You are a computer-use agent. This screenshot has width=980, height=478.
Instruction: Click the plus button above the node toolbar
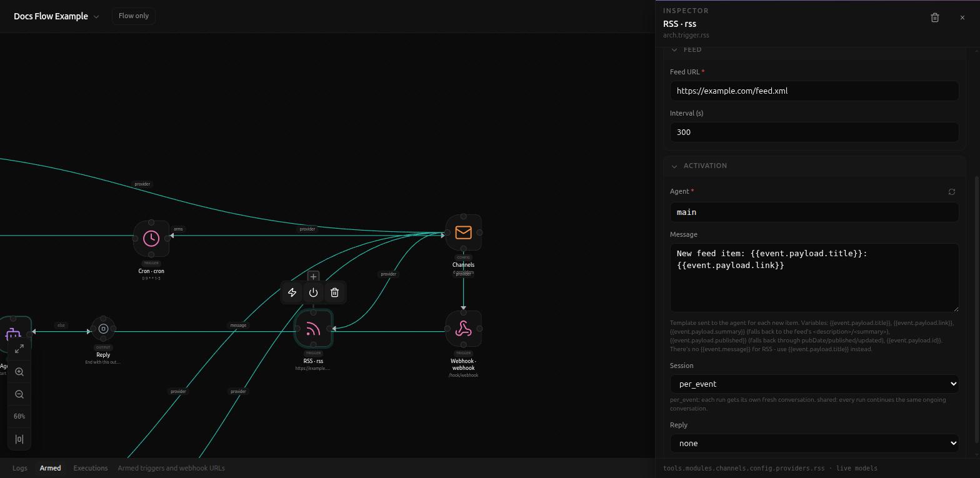point(313,276)
